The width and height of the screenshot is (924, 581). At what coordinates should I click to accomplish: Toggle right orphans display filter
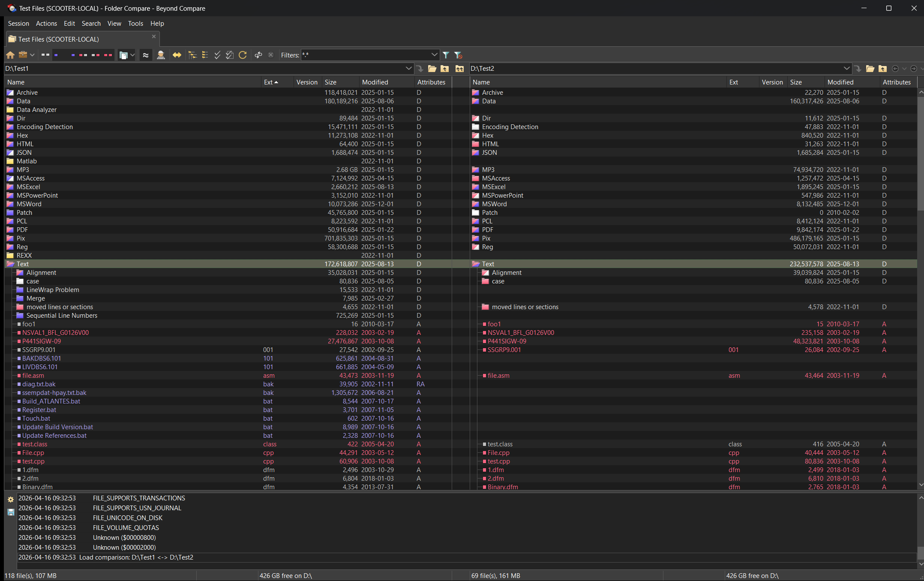click(x=70, y=55)
